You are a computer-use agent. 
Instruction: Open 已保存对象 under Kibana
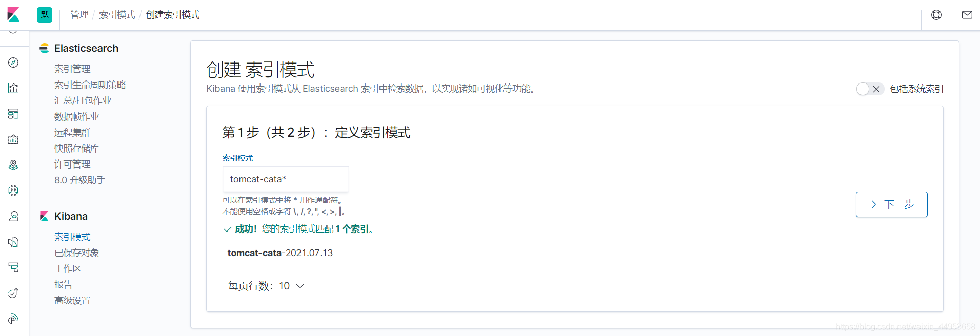click(77, 253)
